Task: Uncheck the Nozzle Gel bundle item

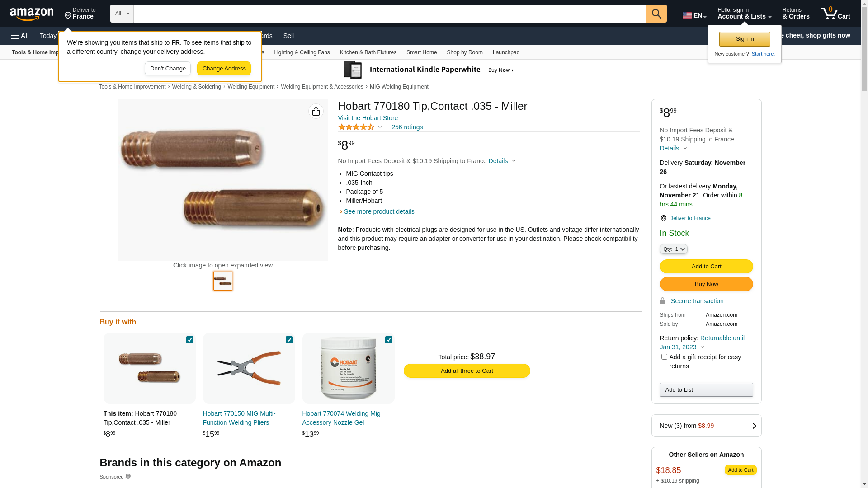Action: [x=389, y=340]
